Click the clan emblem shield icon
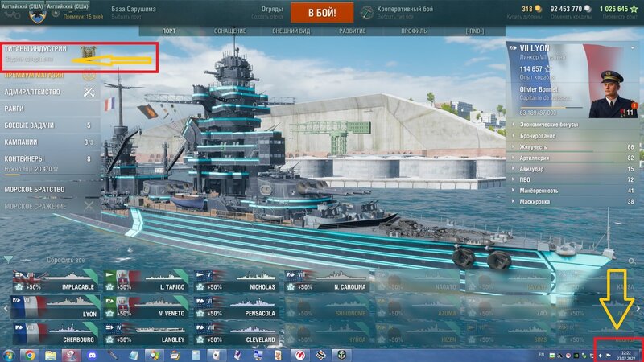The height and width of the screenshot is (362, 644). coord(37,16)
